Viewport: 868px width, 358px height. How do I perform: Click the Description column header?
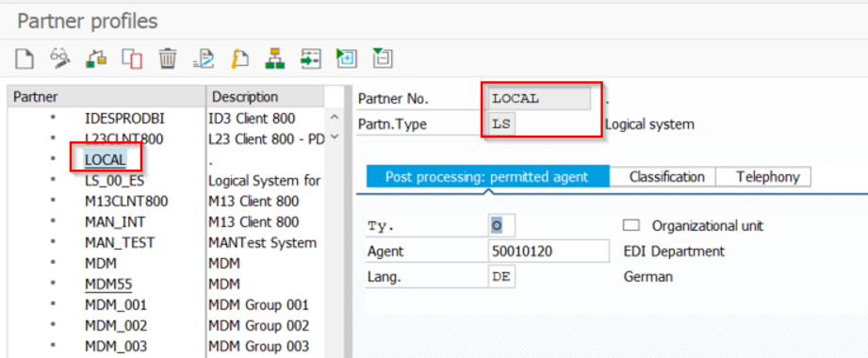(265, 97)
